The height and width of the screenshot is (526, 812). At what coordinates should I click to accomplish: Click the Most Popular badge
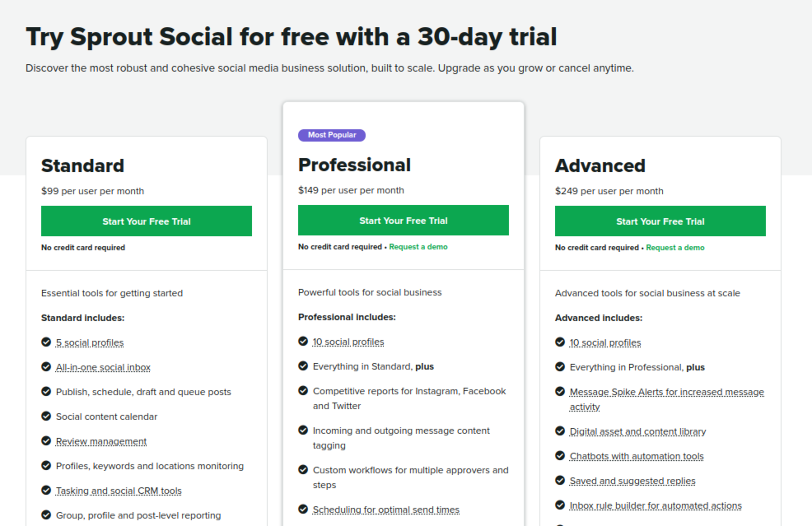click(x=332, y=135)
